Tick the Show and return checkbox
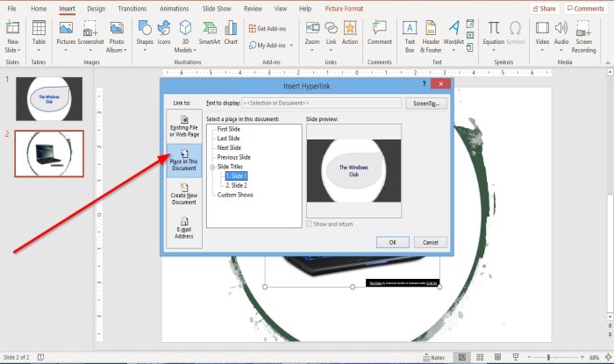Screen dimensions: 614x364 (x=310, y=224)
